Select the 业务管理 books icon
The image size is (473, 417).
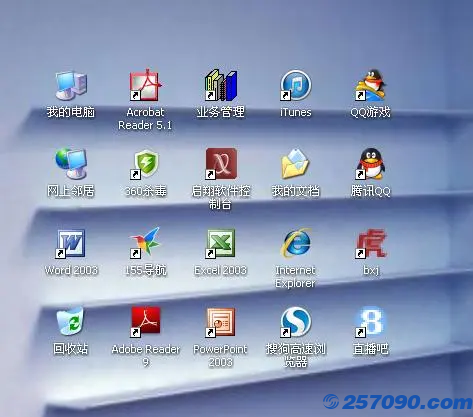click(221, 85)
